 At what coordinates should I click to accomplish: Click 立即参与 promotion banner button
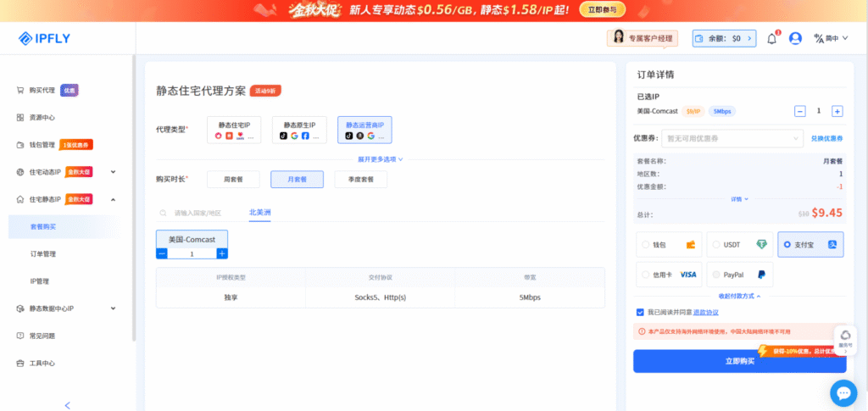pyautogui.click(x=603, y=9)
